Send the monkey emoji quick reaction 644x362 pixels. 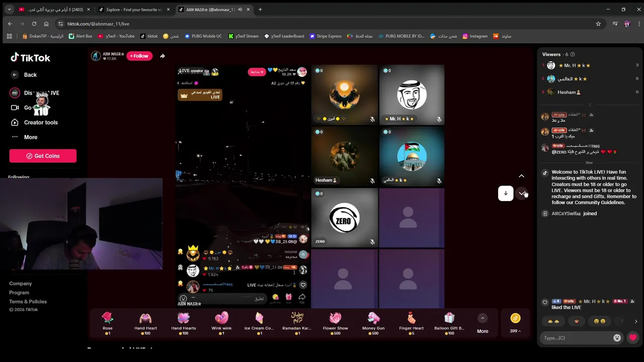[576, 321]
